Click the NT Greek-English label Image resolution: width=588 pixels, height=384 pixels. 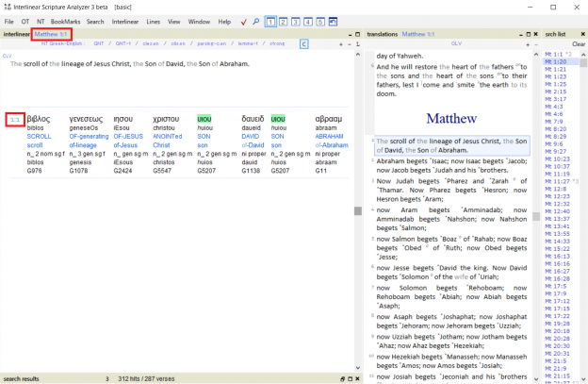(63, 44)
